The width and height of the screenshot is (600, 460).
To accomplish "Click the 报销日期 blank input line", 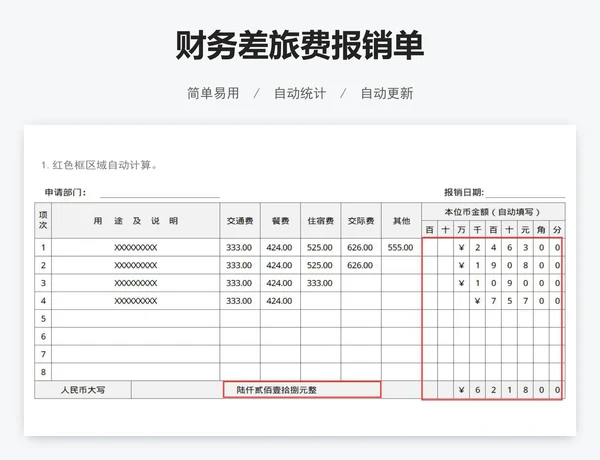I will click(525, 193).
